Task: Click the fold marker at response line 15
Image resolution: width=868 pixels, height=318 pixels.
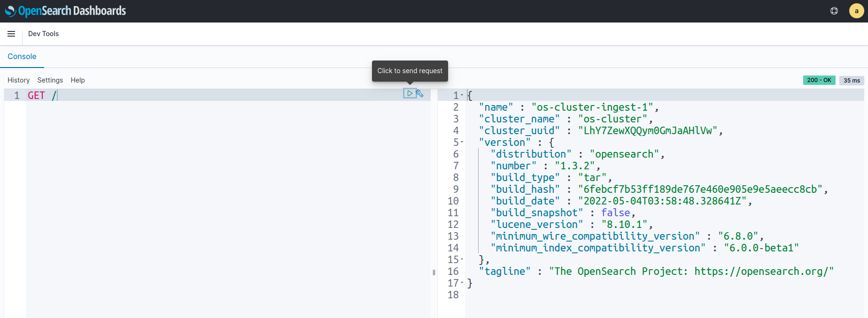Action: click(x=462, y=259)
